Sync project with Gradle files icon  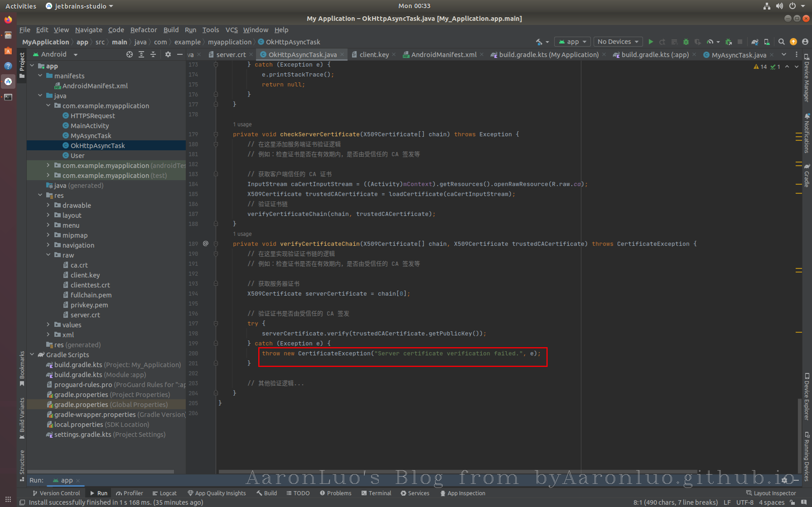pyautogui.click(x=755, y=42)
